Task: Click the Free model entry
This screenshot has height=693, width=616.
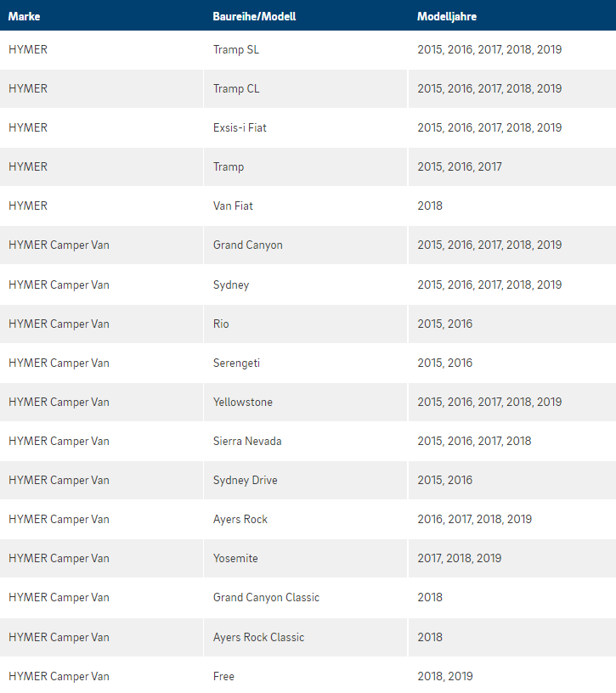Action: pos(223,676)
